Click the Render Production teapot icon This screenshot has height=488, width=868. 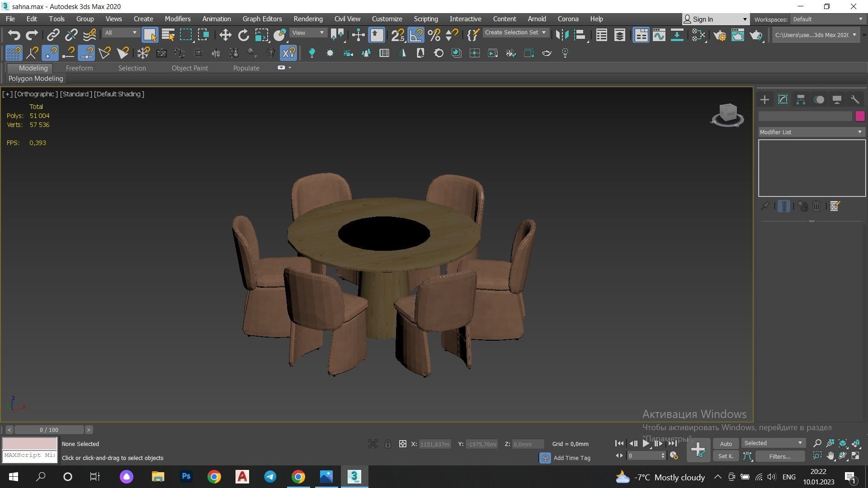tap(756, 35)
